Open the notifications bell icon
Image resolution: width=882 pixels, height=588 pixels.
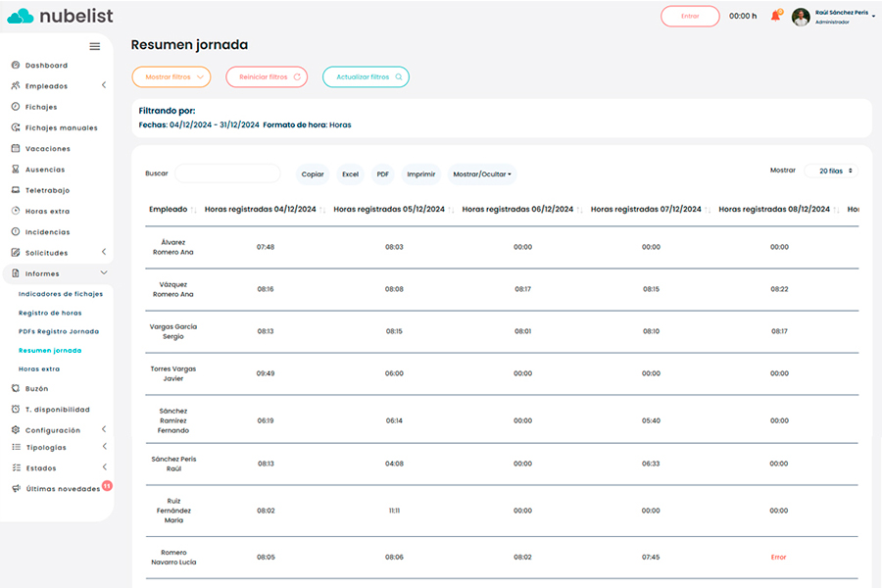[775, 16]
